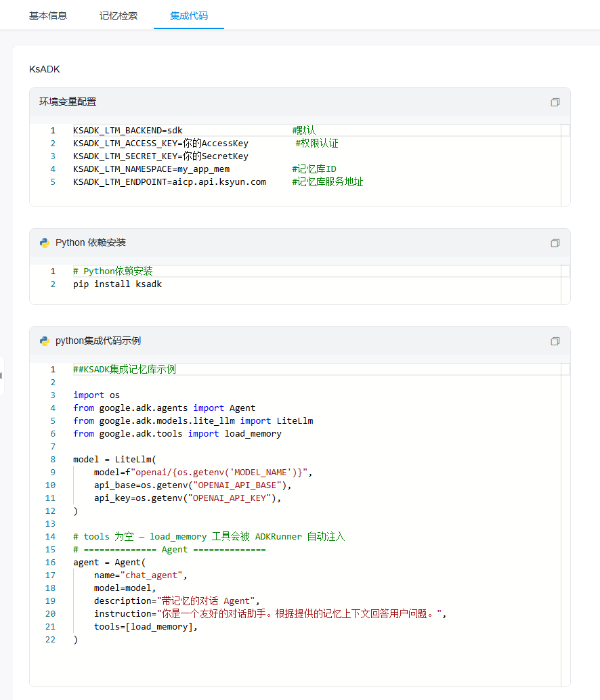
Task: Select the 集成代码 tab
Action: (x=189, y=16)
